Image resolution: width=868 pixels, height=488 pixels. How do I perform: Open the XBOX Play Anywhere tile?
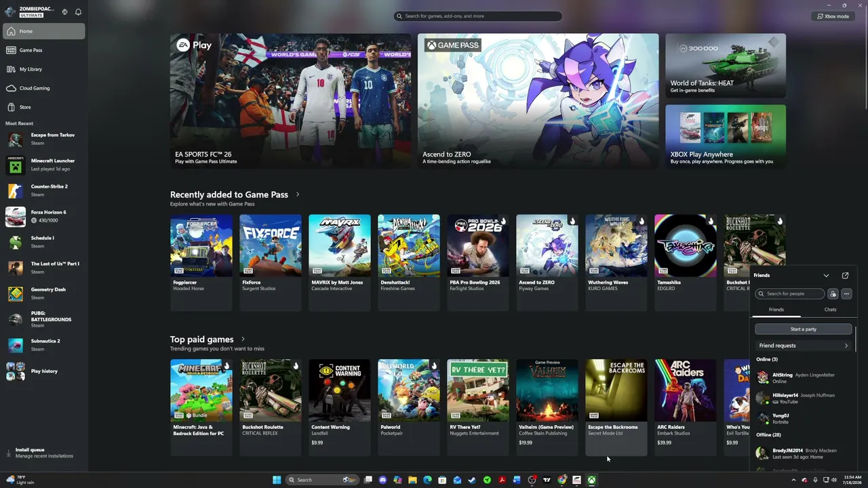point(726,136)
